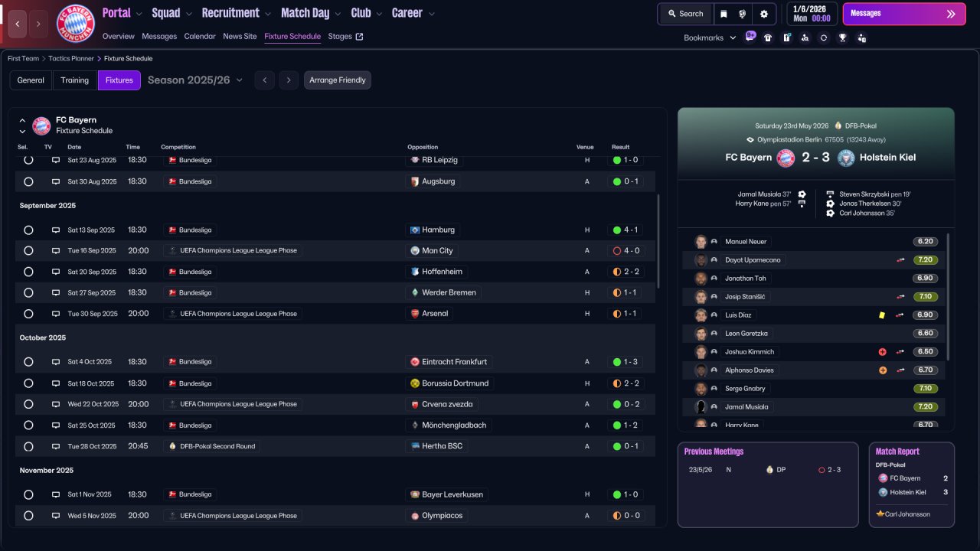The height and width of the screenshot is (551, 980).
Task: Click the Search button
Action: point(685,14)
